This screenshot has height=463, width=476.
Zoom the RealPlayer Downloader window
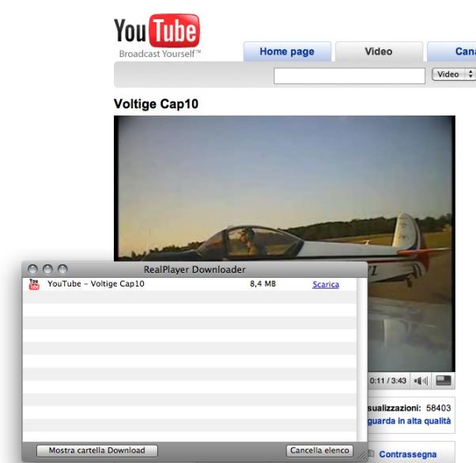click(62, 269)
